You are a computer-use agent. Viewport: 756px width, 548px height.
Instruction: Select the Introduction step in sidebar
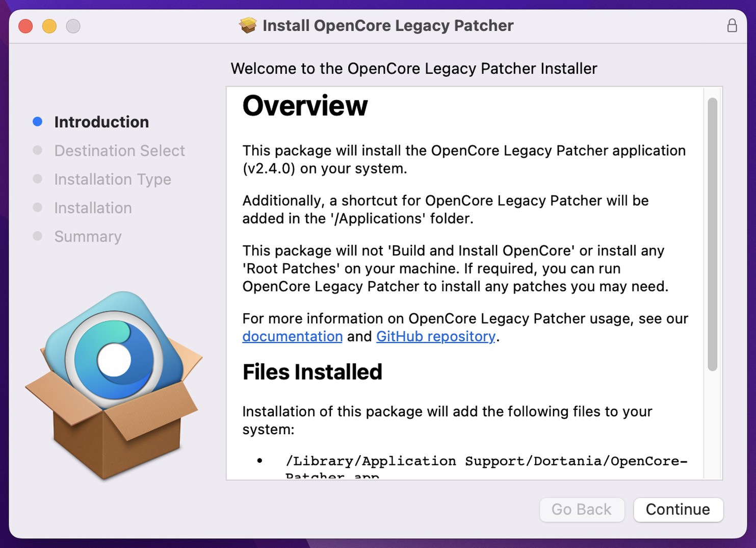[x=101, y=122]
